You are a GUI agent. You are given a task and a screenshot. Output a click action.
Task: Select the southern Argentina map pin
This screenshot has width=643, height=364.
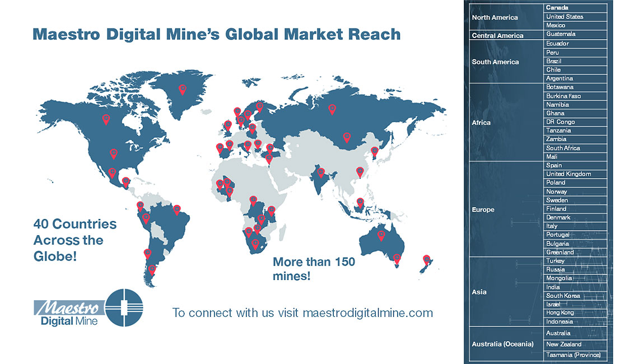pyautogui.click(x=152, y=270)
